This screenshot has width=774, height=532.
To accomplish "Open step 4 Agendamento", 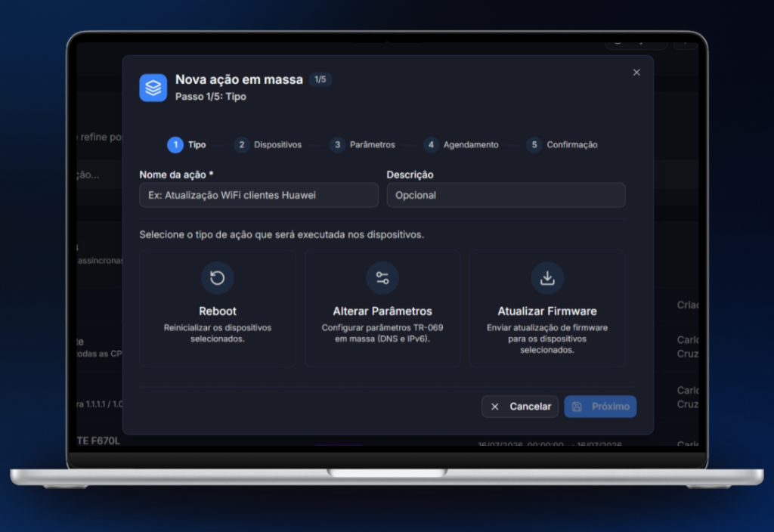I will tap(461, 144).
